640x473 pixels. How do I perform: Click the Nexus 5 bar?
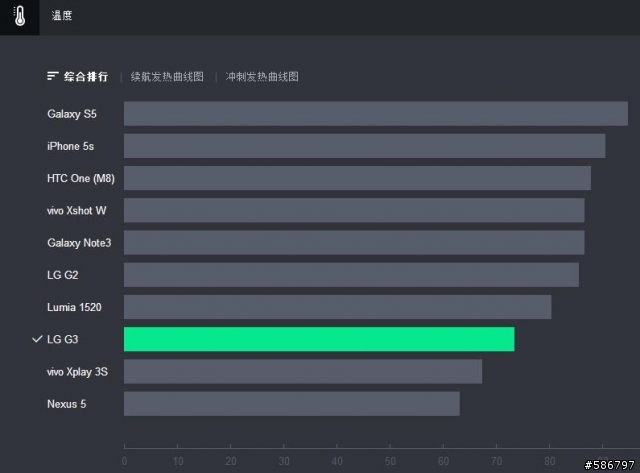pyautogui.click(x=292, y=404)
